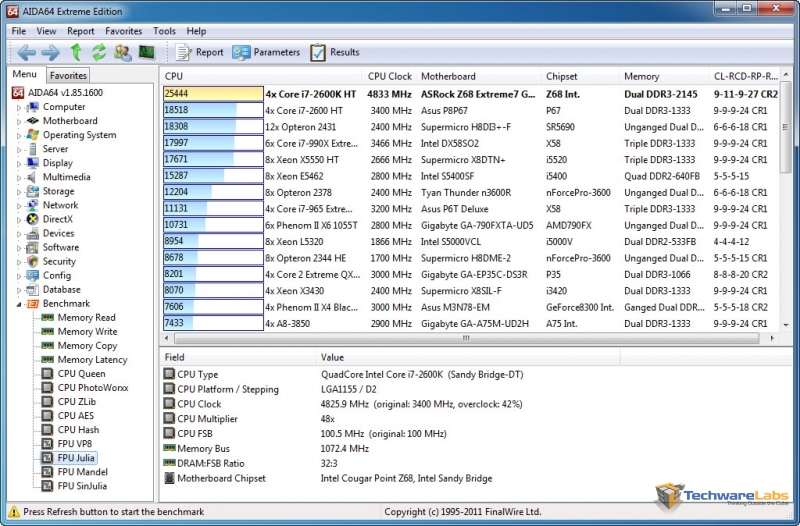Switch to the Favorites sidebar tab
Screen dimensions: 800x526
(68, 76)
